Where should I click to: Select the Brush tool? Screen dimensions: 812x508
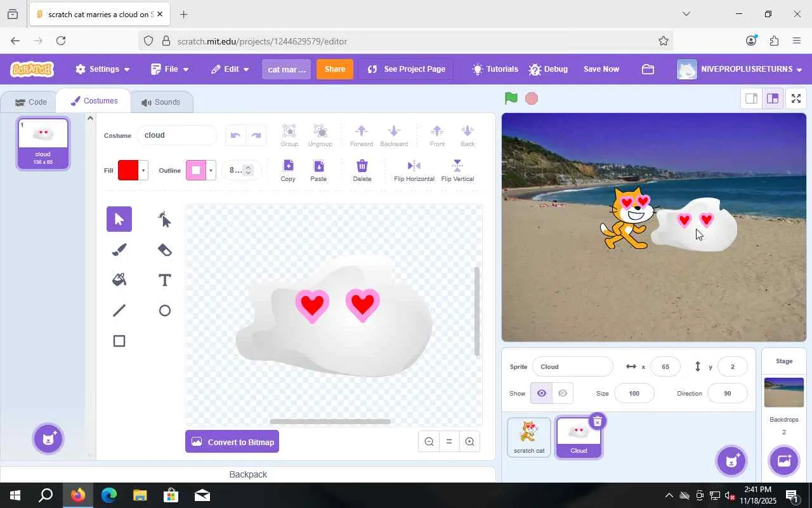[x=119, y=250]
